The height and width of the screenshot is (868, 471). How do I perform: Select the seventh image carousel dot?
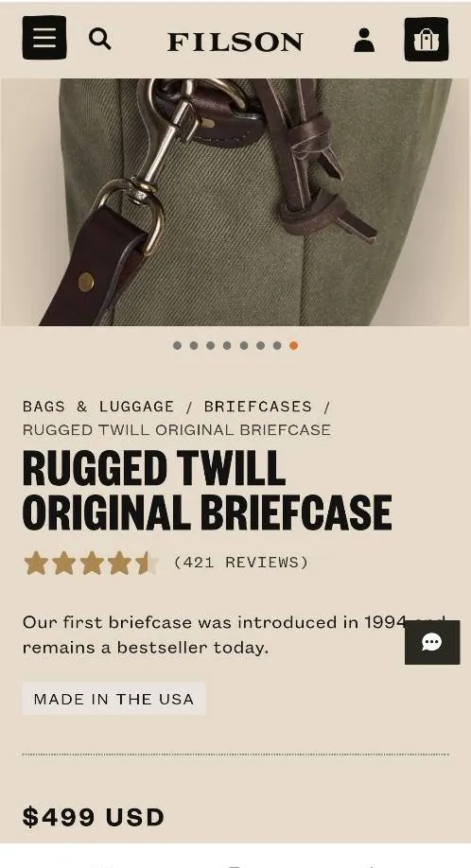[x=277, y=345]
